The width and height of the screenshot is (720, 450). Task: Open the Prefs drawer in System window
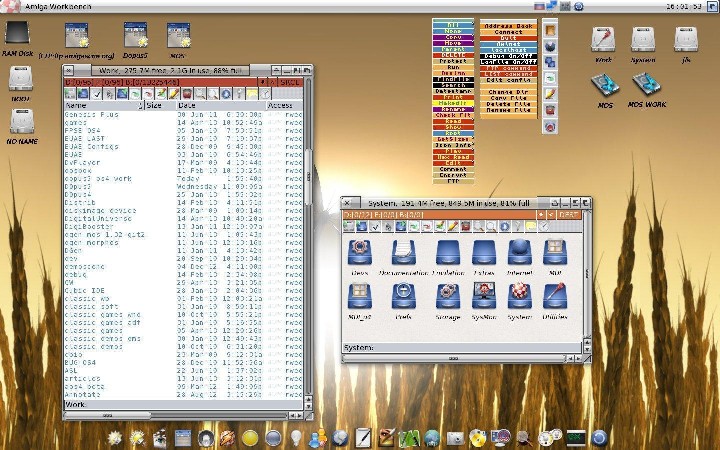pyautogui.click(x=403, y=296)
